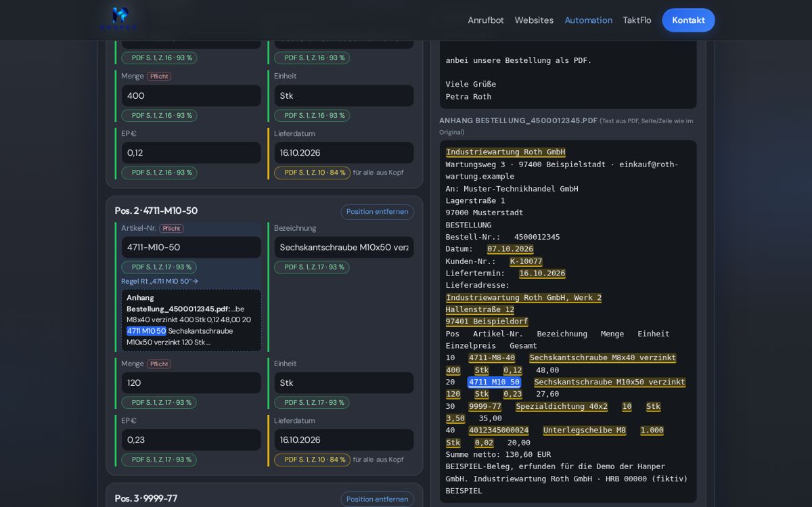Click the Lieferdatum field above Pos. 2 header

click(x=344, y=153)
